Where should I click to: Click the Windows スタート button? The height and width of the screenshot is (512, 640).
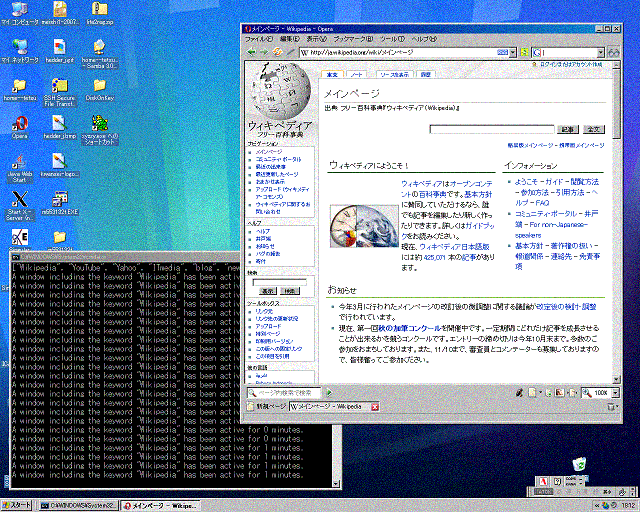click(x=18, y=505)
